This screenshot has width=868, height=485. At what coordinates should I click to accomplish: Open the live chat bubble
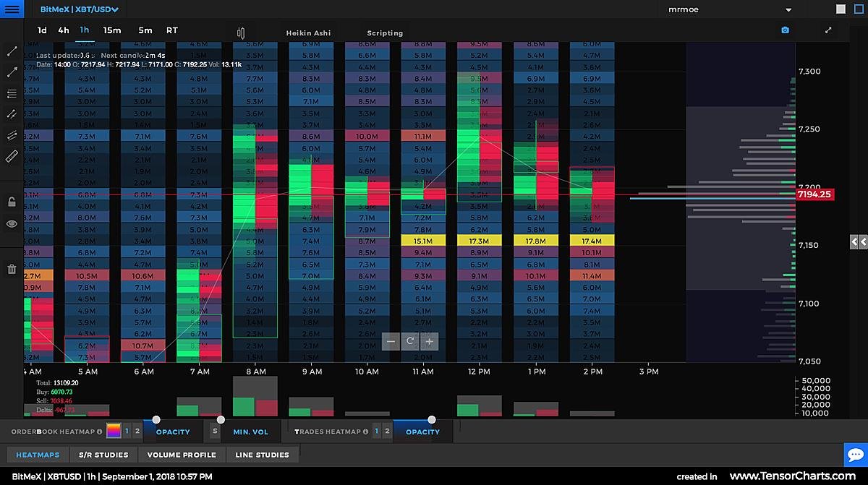click(855, 454)
